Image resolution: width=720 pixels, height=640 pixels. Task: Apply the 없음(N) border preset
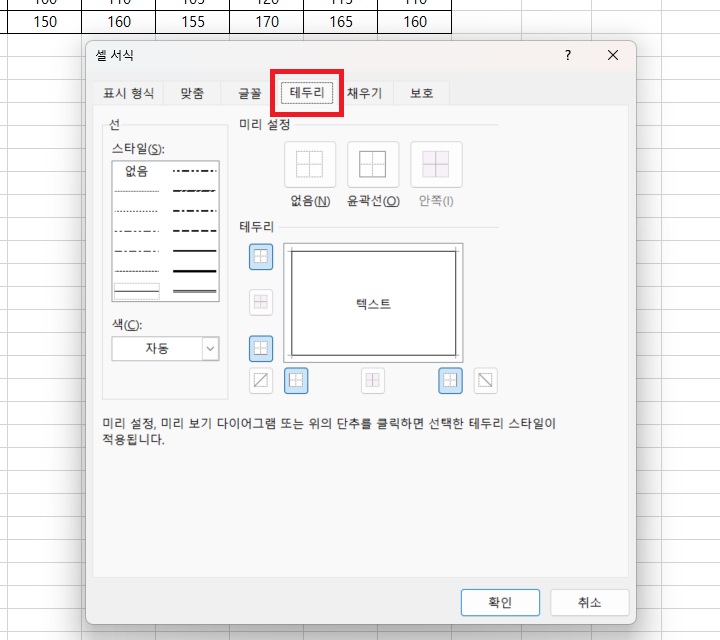310,164
